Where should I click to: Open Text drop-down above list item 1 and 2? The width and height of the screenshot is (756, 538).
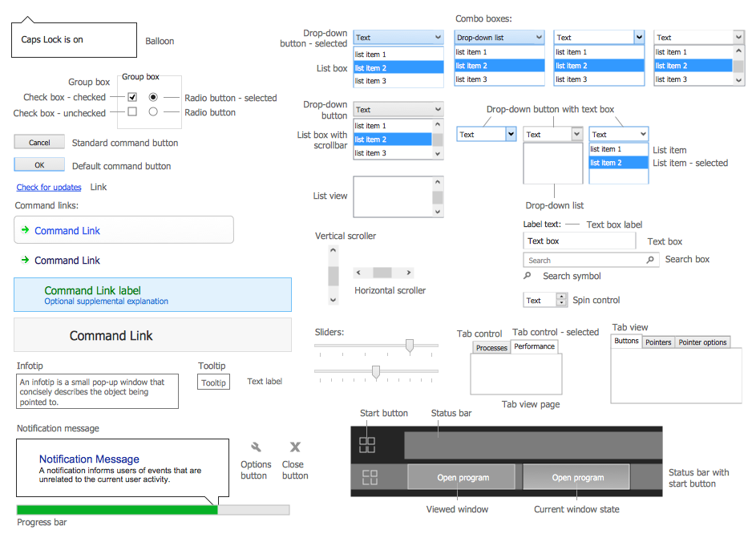point(619,134)
